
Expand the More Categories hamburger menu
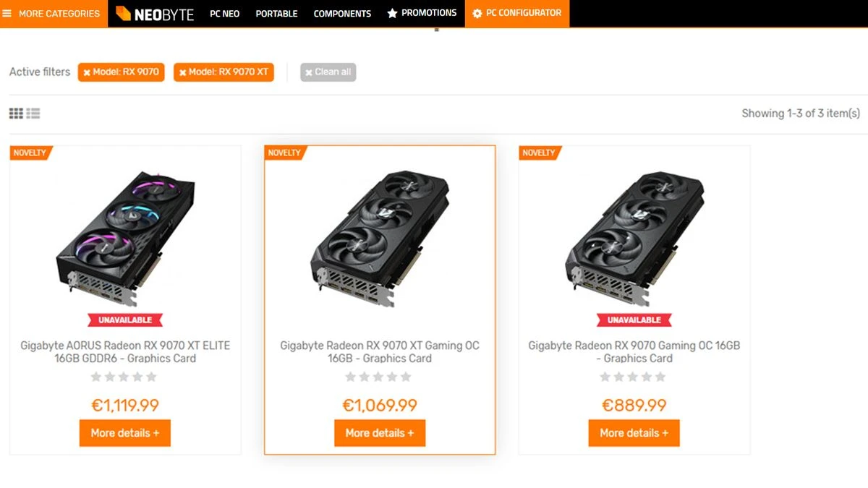click(52, 14)
